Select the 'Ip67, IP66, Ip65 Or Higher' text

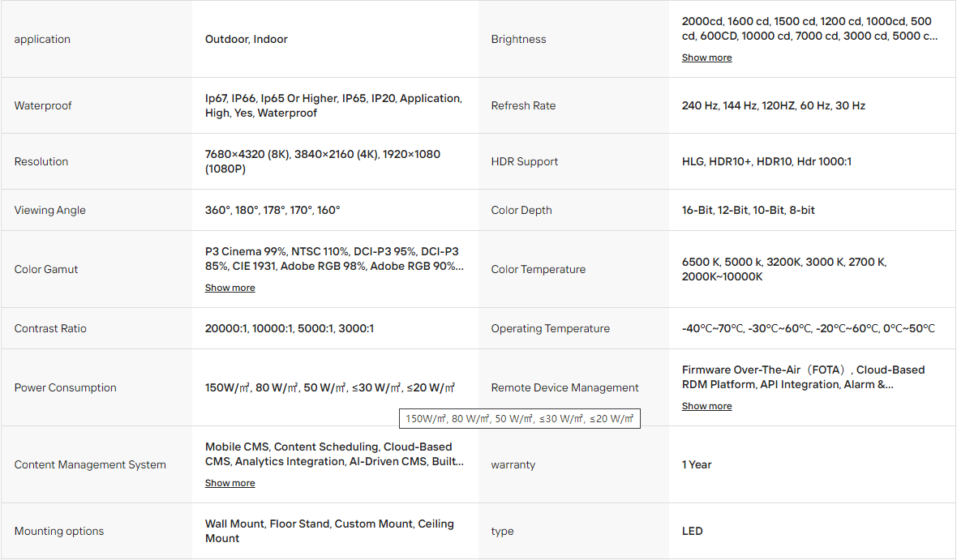[x=333, y=105]
